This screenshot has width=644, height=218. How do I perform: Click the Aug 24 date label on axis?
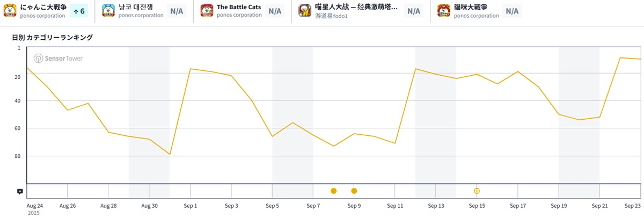click(35, 206)
